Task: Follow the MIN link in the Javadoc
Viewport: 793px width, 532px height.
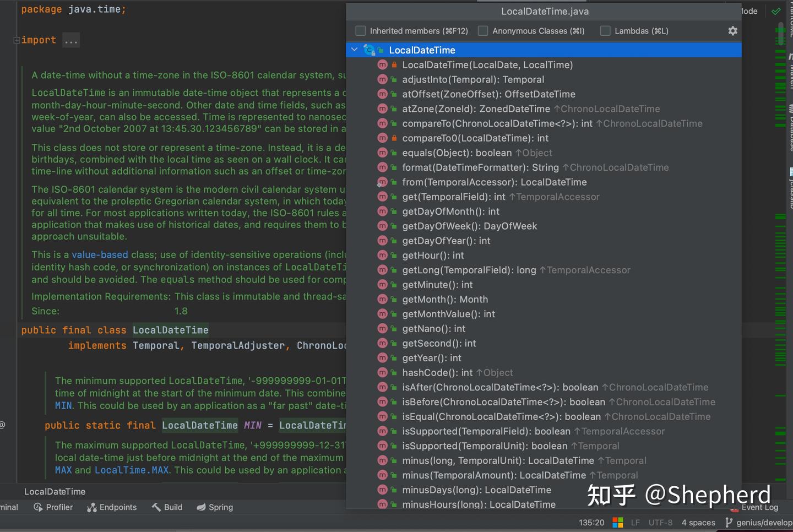Action: 63,406
